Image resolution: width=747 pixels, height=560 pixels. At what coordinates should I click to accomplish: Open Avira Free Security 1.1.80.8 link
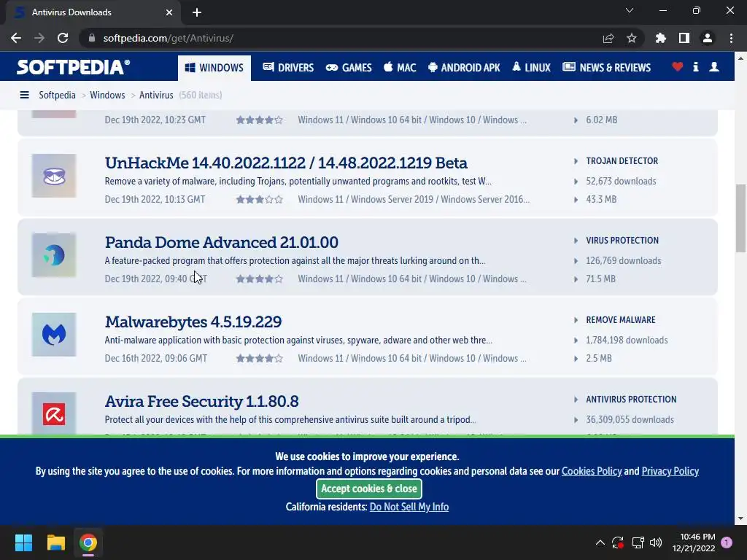[201, 402]
